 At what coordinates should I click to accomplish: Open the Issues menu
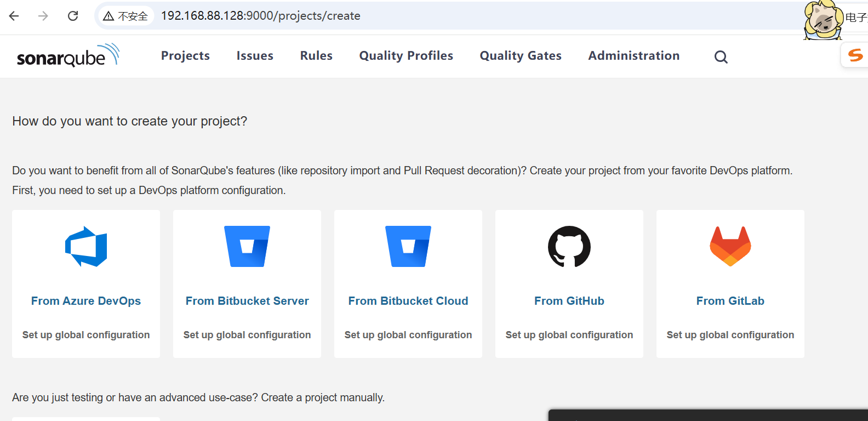(x=255, y=56)
